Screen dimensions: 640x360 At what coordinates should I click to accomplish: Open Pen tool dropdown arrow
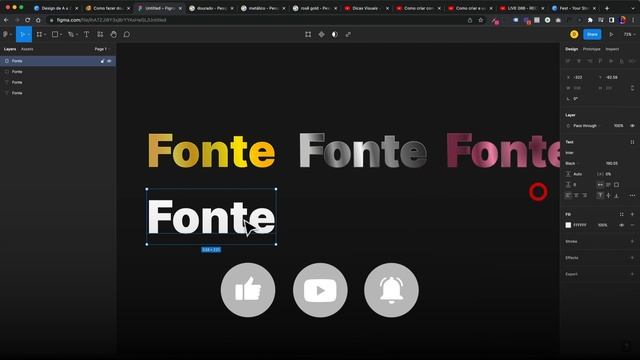click(x=77, y=35)
